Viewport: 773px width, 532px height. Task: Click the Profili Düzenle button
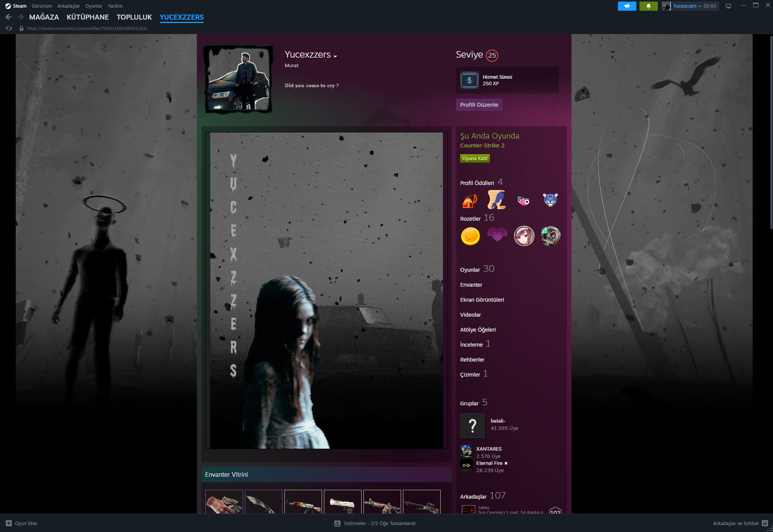click(x=479, y=105)
